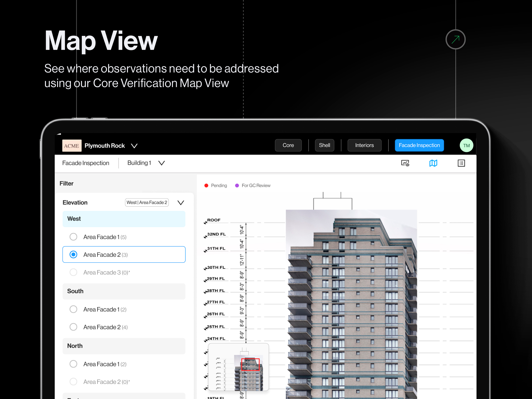Screen dimensions: 532x399
Task: Click the building elevation photo
Action: [351, 304]
